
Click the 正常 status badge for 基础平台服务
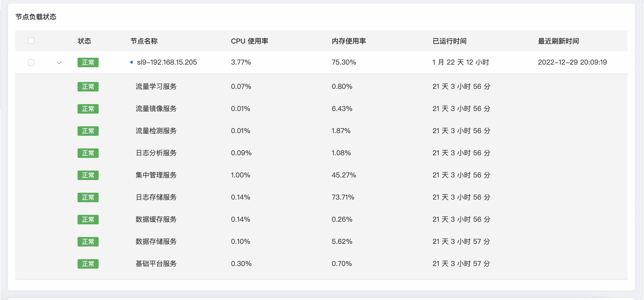click(x=88, y=264)
